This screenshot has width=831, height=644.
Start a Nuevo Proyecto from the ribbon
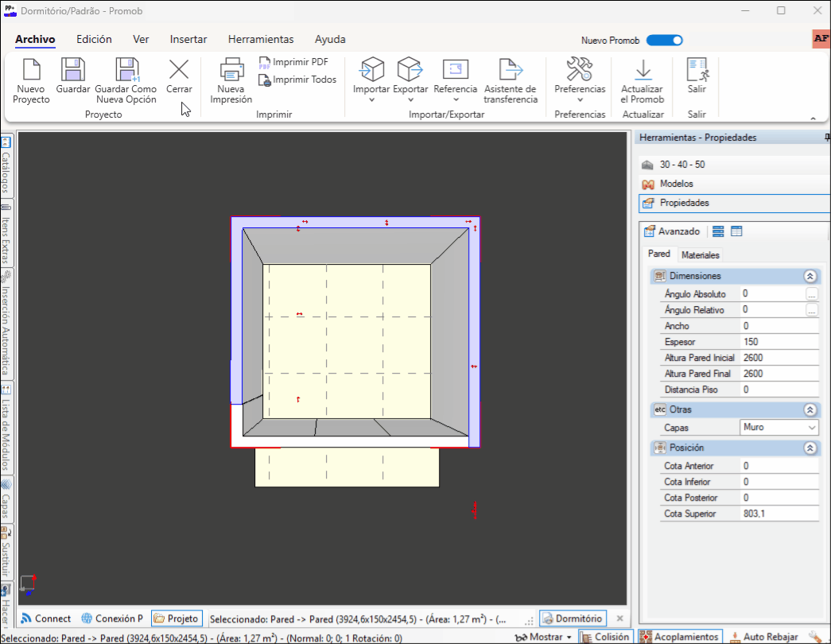coord(31,71)
